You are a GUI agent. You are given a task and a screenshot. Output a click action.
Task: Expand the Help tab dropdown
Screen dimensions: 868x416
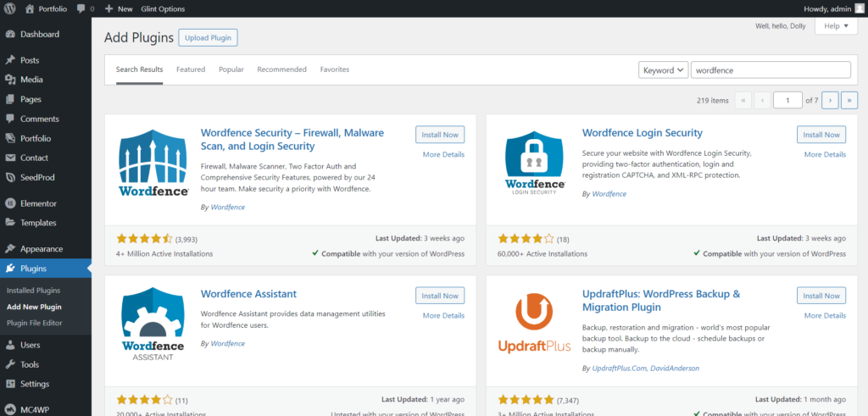(x=836, y=26)
